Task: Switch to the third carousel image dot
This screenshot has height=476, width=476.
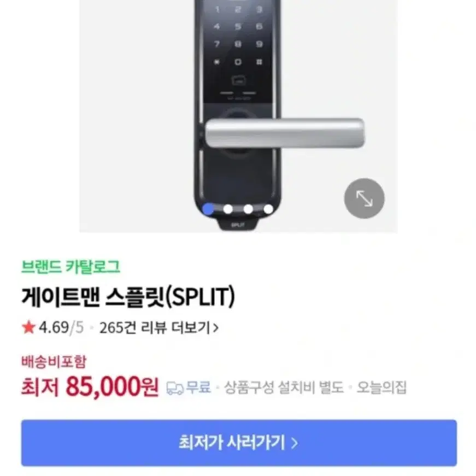Action: 248,209
